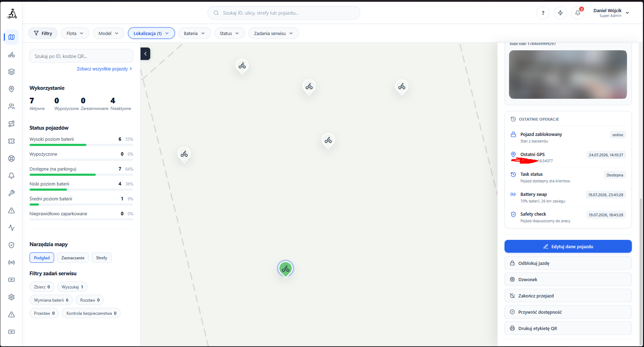Open the wrench service sidebar icon
This screenshot has height=347, width=644.
tap(11, 193)
